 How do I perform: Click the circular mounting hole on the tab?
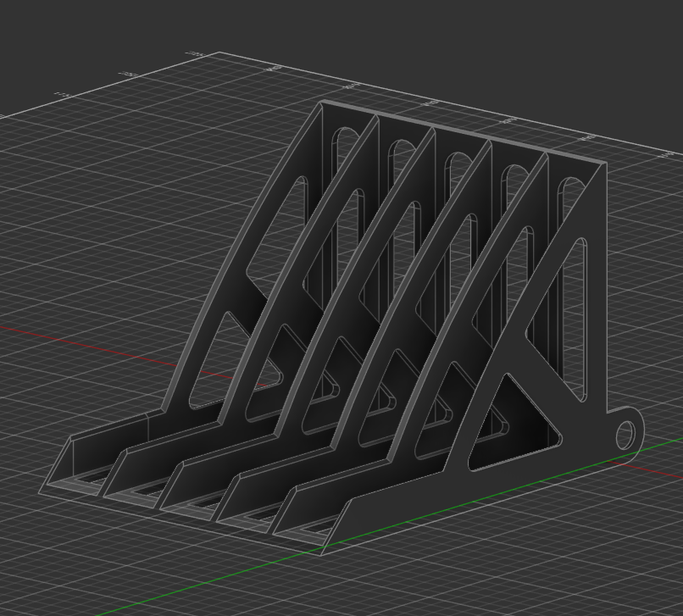point(626,435)
